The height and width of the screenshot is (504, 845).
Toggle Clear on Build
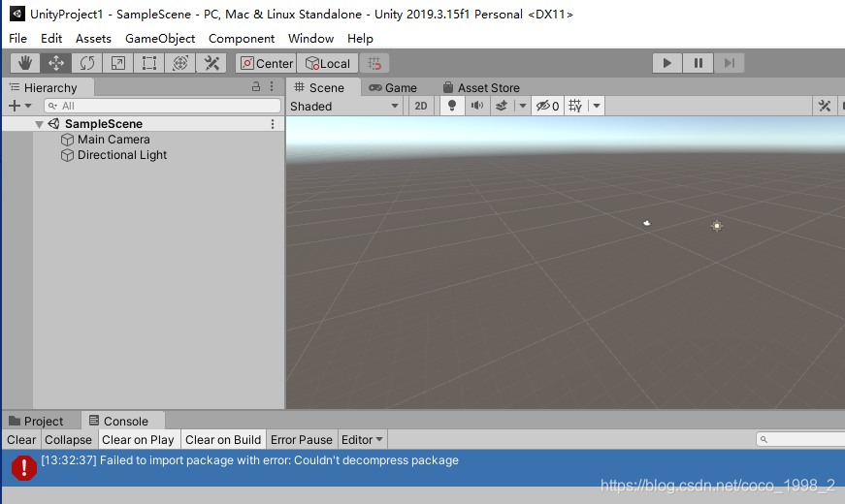click(223, 440)
